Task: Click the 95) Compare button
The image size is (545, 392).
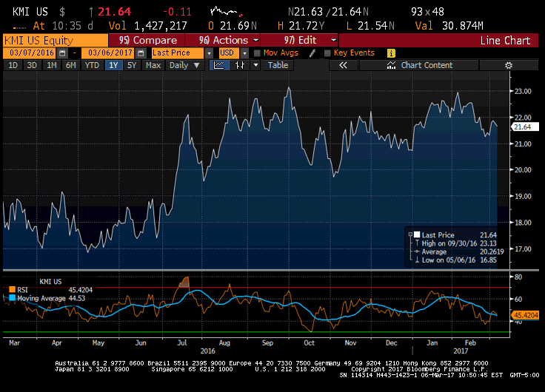Action: [147, 40]
